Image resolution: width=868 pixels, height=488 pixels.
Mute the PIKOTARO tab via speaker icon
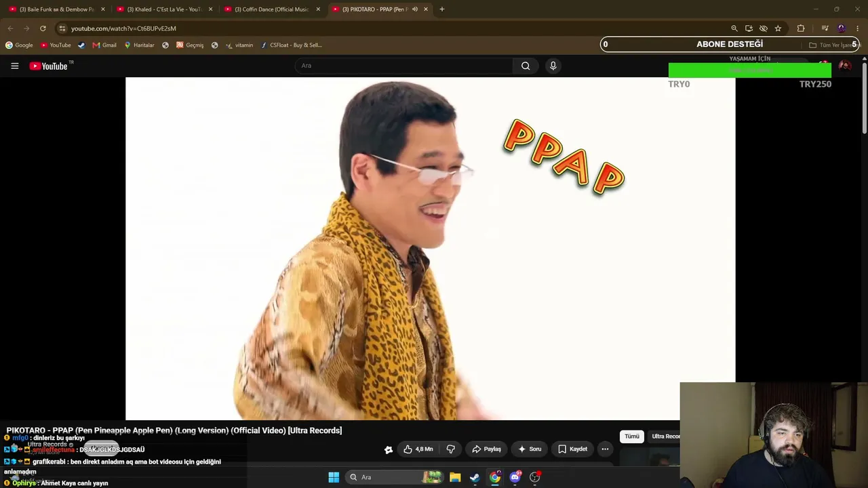click(414, 9)
